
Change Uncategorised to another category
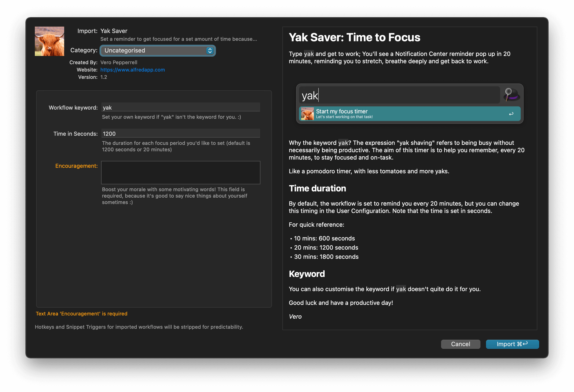point(157,50)
